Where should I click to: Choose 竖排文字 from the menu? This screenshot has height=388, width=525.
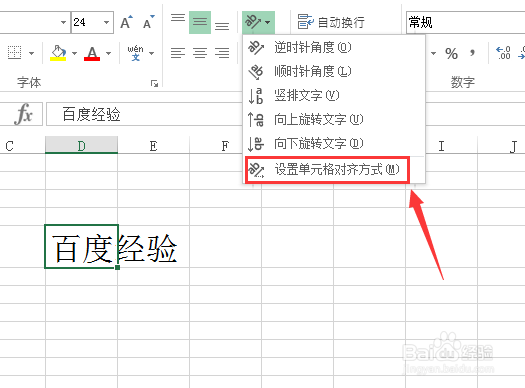(334, 95)
